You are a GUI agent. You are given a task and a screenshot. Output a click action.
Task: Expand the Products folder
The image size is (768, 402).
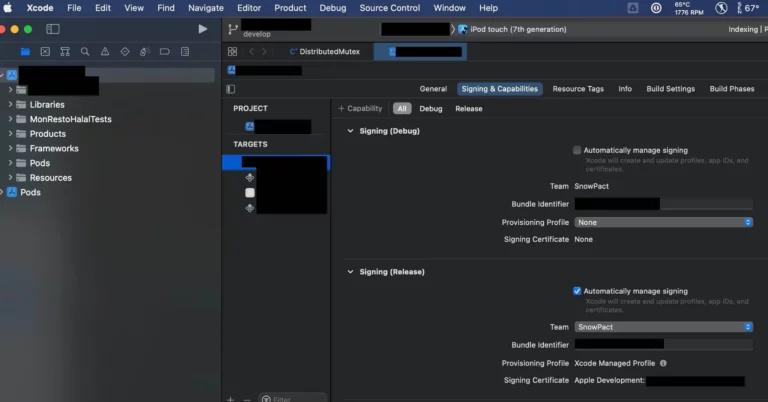pos(10,134)
